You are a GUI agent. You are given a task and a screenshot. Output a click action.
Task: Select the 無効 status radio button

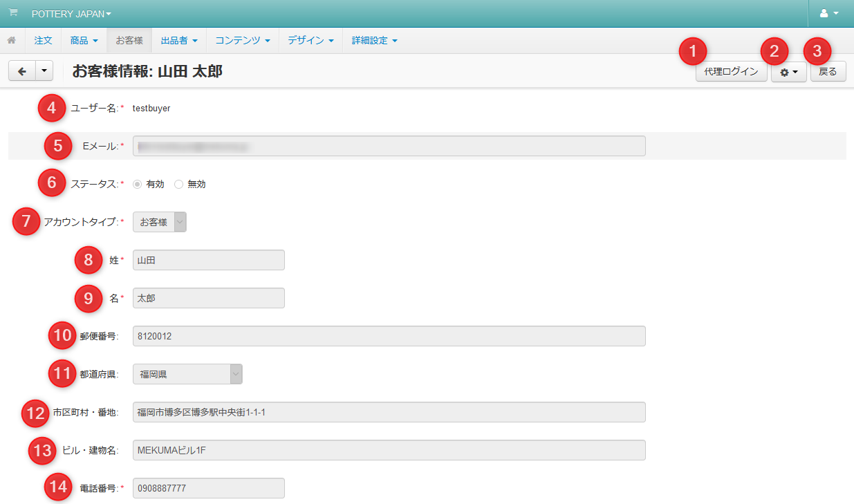click(179, 185)
